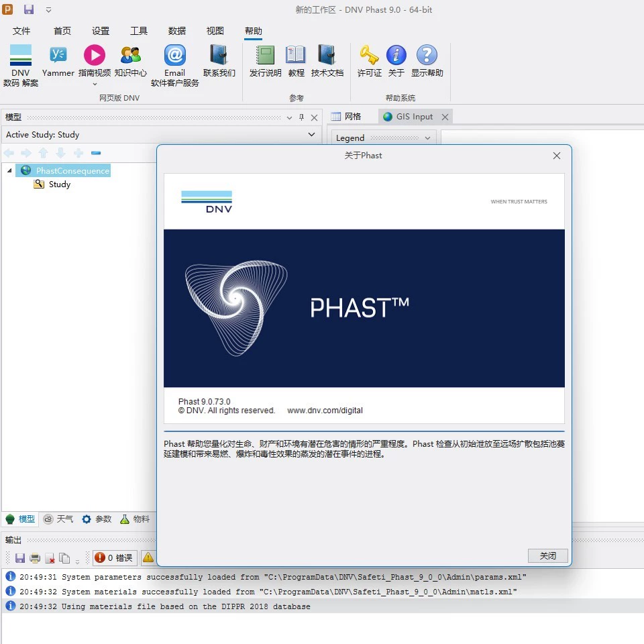Toggle the warnings filter triangle

coord(148,557)
